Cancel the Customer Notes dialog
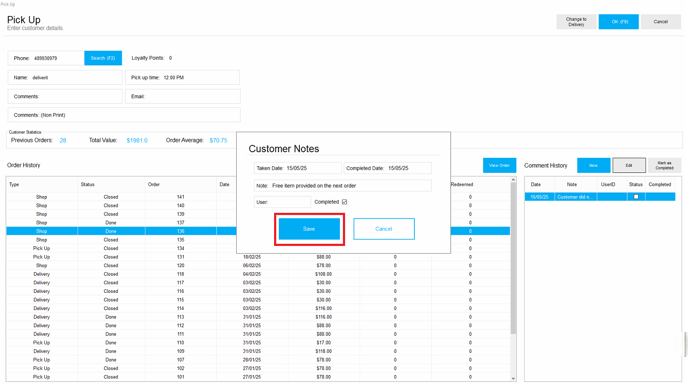Image resolution: width=688 pixels, height=387 pixels. 384,229
